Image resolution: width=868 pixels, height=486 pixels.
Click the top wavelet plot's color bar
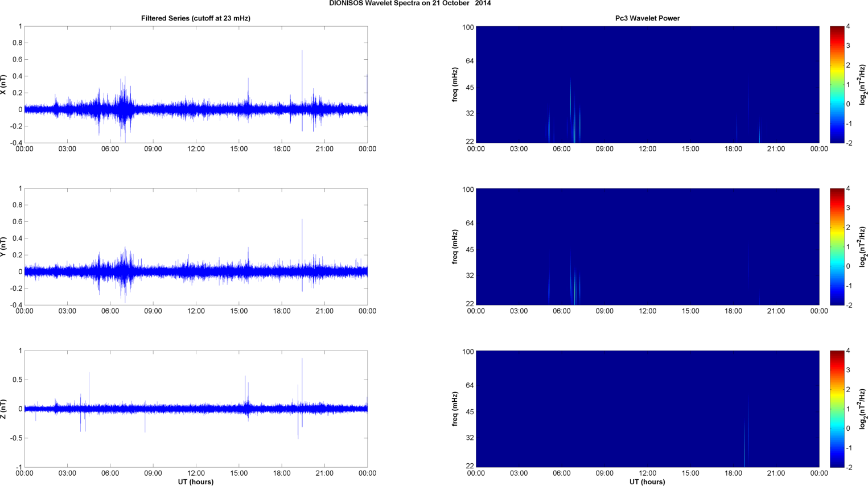[837, 85]
